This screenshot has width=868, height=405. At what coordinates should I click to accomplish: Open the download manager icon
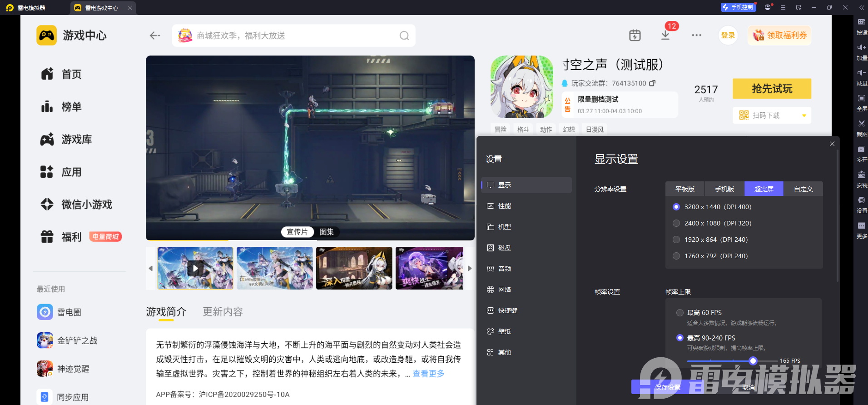click(x=665, y=35)
